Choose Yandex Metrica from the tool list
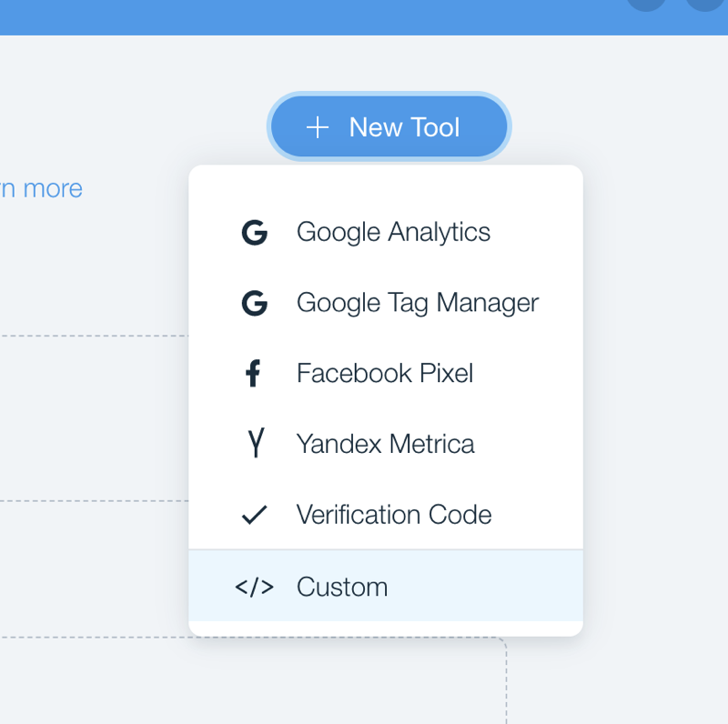 click(x=385, y=444)
